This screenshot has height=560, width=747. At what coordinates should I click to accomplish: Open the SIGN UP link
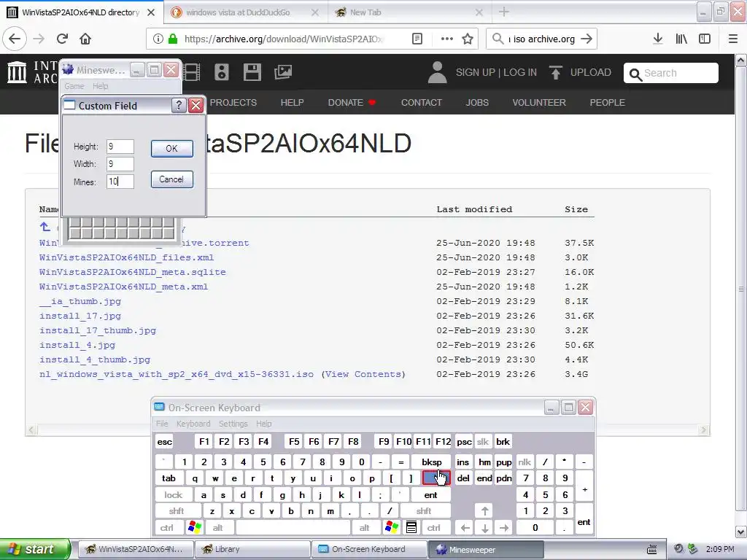click(x=475, y=72)
